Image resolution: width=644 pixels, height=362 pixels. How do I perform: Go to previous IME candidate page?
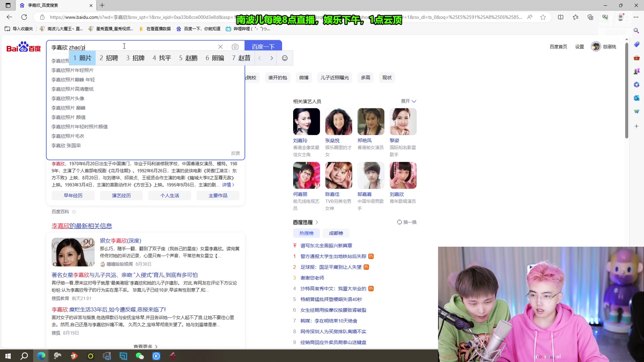coord(260,58)
